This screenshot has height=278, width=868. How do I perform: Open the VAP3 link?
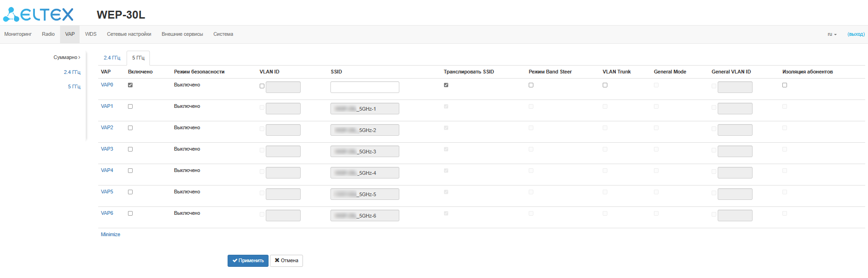107,149
